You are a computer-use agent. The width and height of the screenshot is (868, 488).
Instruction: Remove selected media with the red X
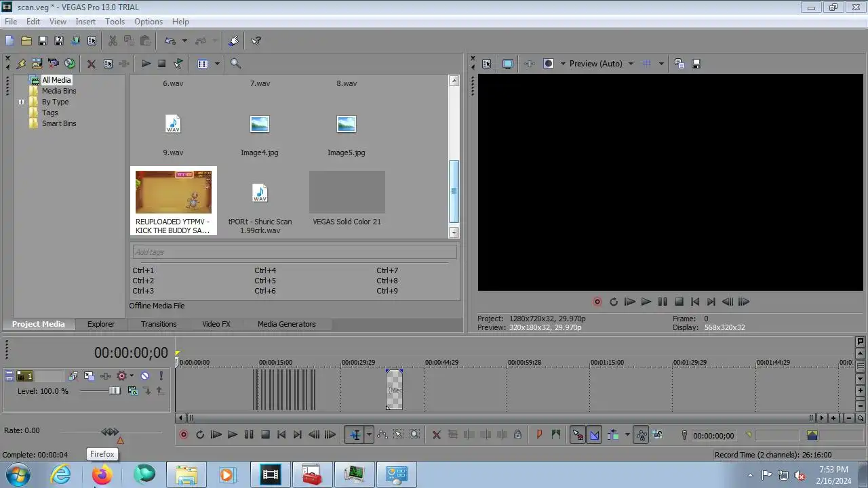(91, 64)
